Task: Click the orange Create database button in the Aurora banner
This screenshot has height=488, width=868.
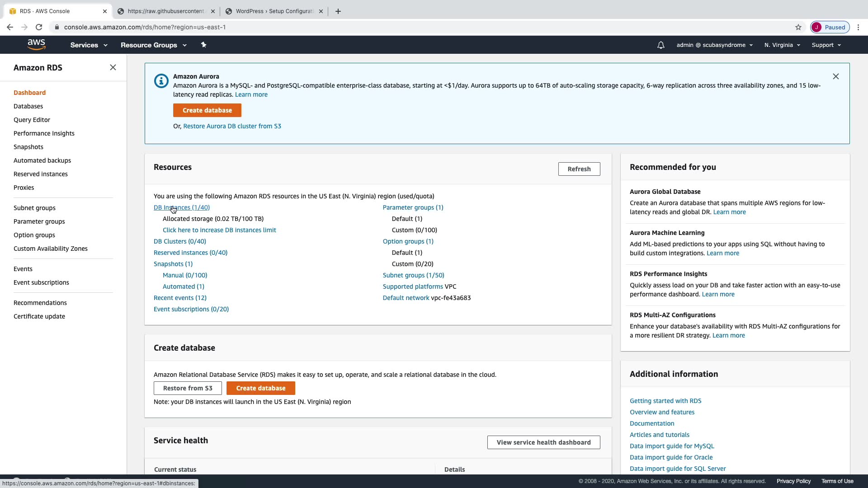Action: pos(207,110)
